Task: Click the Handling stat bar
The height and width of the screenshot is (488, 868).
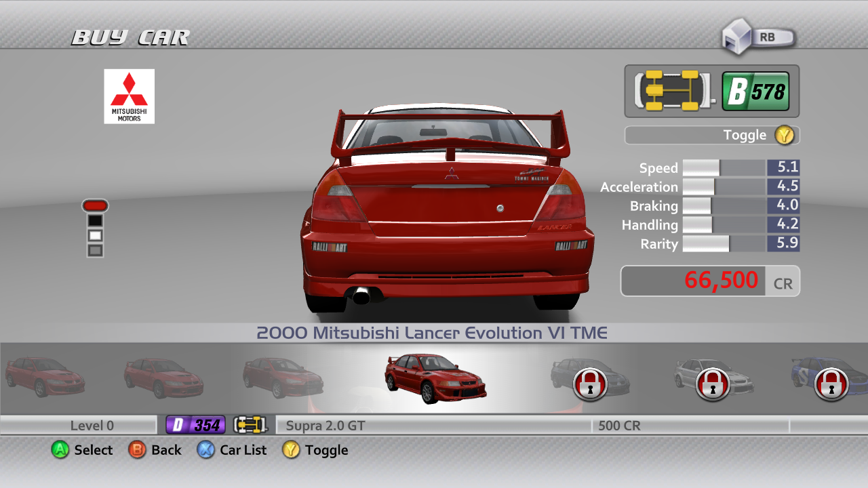Action: [x=724, y=225]
